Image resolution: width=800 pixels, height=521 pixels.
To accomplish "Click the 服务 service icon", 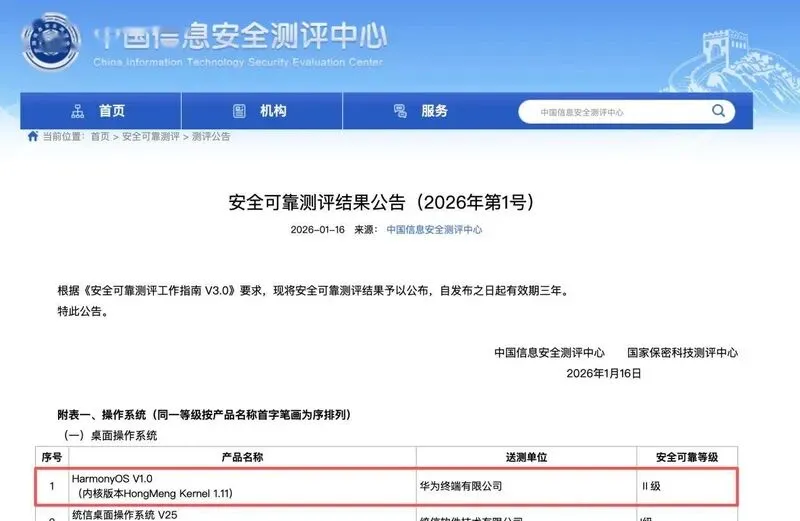I will pos(401,111).
